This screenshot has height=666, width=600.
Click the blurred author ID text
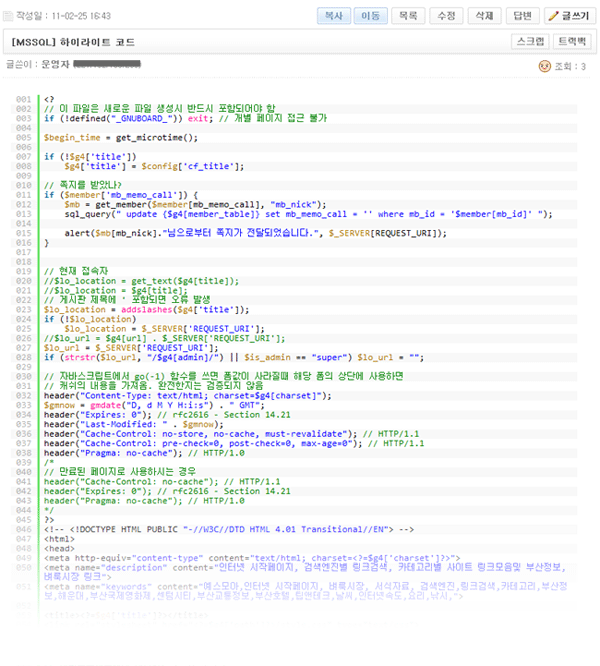[106, 64]
